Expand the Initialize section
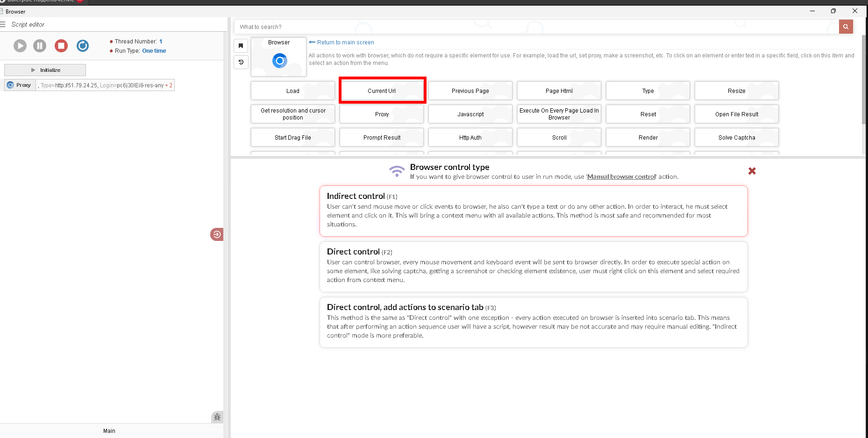 (x=45, y=70)
